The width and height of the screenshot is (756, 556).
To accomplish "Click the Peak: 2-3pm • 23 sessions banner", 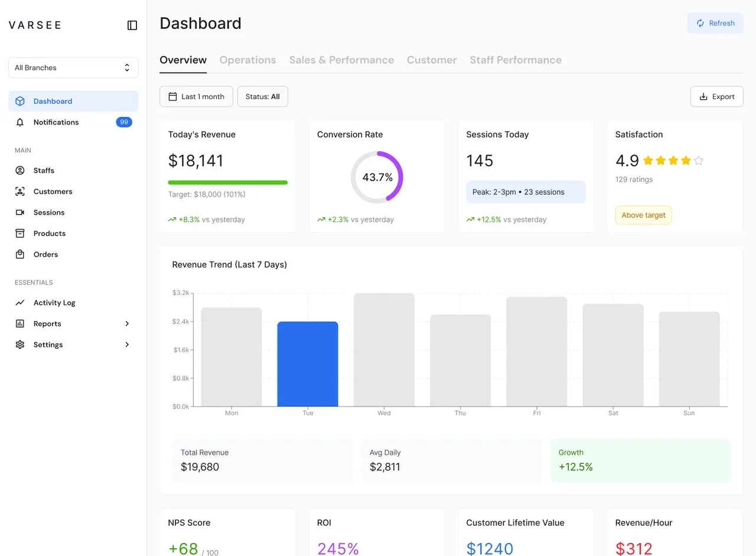I will [526, 192].
